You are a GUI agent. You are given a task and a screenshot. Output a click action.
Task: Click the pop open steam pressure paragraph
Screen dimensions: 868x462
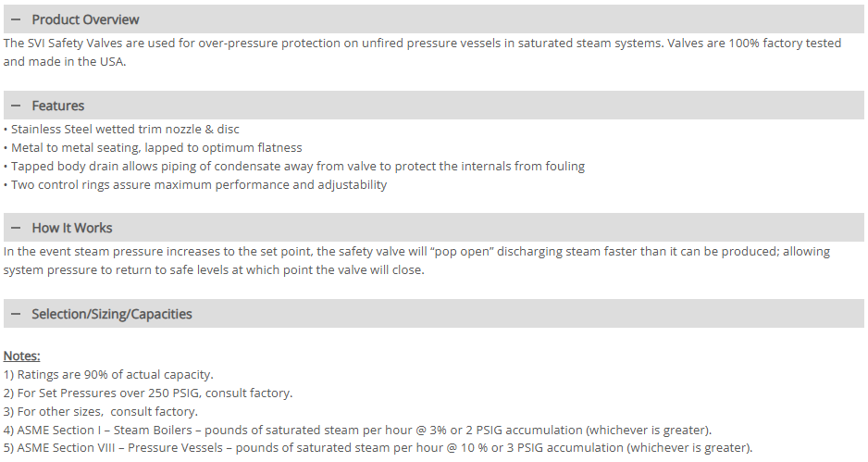[x=416, y=260]
